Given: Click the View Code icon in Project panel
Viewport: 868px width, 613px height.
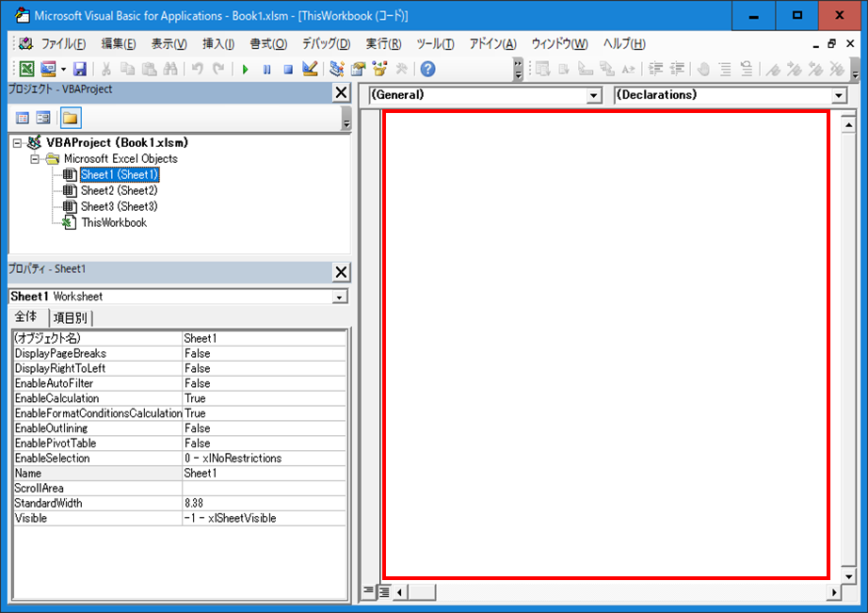Looking at the screenshot, I should point(23,118).
